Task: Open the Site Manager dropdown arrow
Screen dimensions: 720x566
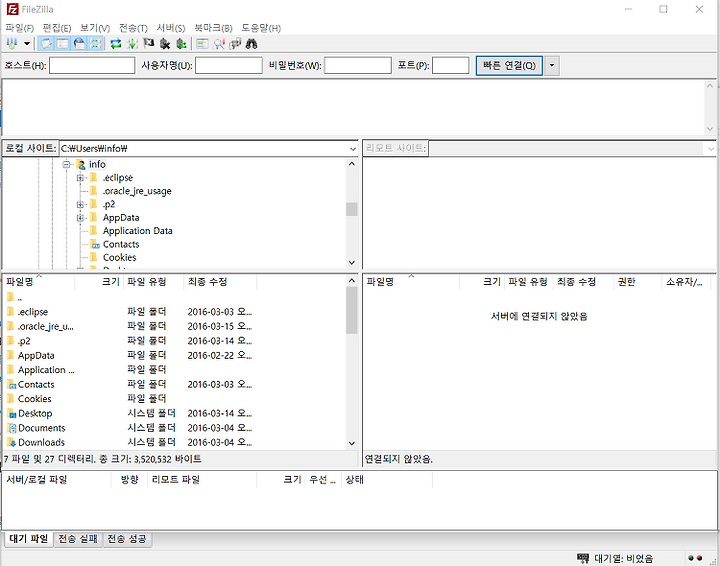Action: [27, 44]
